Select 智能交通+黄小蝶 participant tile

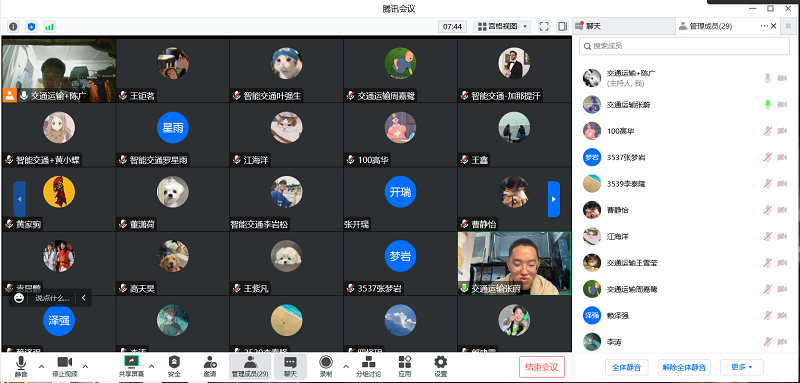click(59, 135)
